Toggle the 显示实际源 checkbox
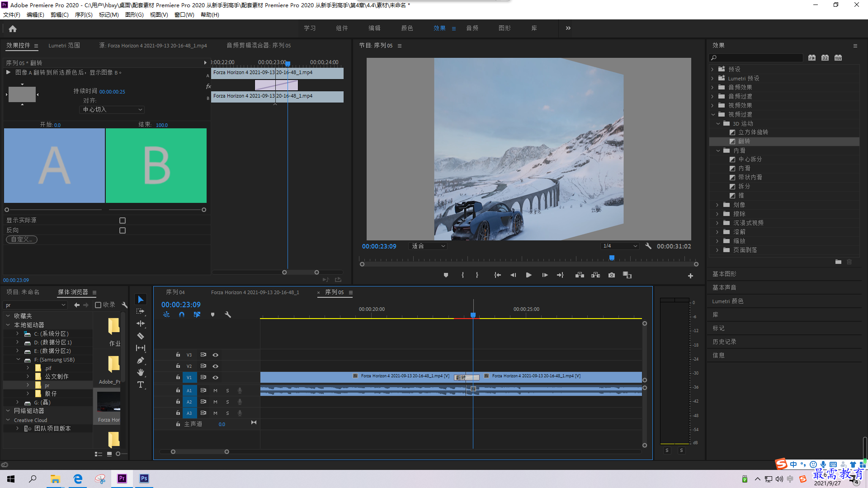This screenshot has width=868, height=488. click(x=123, y=221)
